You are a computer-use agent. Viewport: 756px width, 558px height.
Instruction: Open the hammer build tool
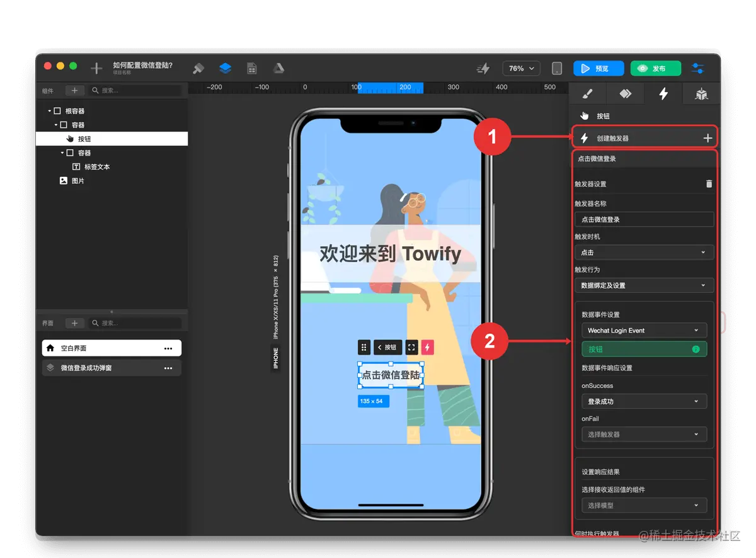198,68
